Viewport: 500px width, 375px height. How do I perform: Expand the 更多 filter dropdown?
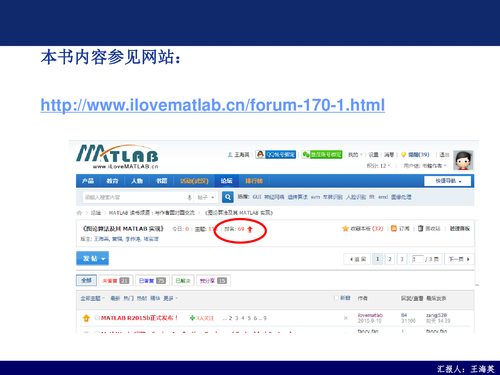170,298
